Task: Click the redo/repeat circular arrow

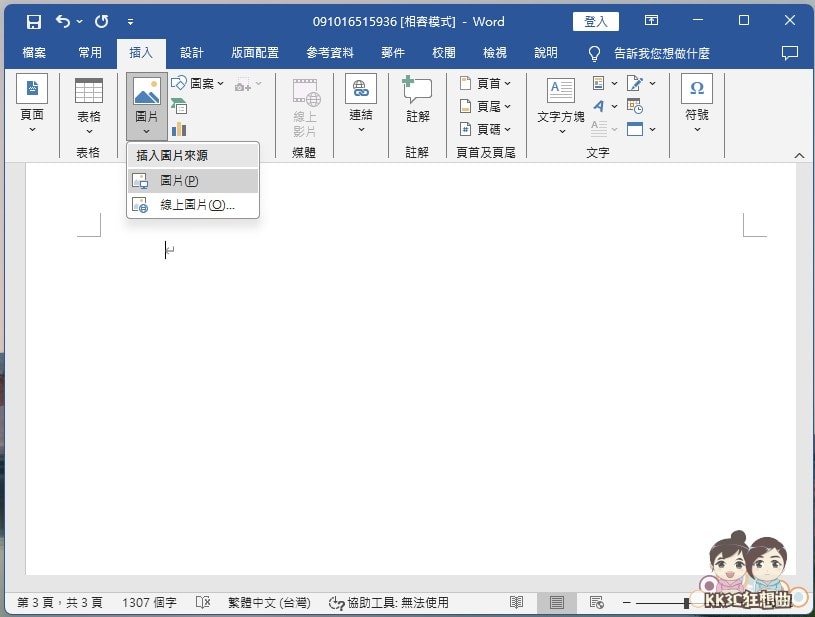Action: click(x=102, y=21)
